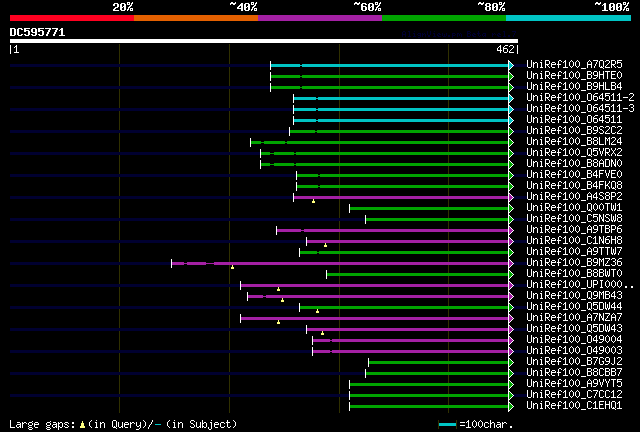Select the white DC595771 query sequence bar

coord(264,41)
